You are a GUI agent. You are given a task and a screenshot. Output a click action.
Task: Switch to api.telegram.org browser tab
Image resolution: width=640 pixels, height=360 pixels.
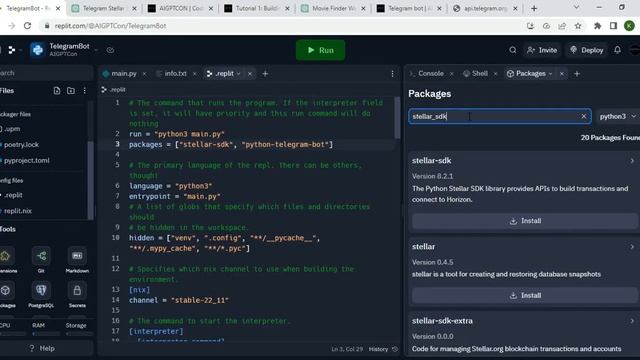(x=486, y=8)
